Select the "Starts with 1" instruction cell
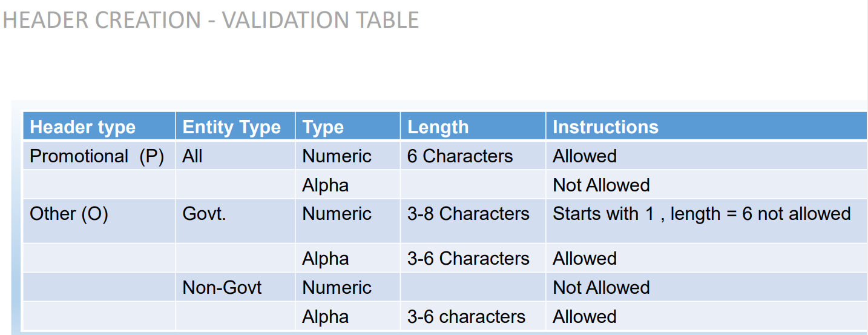Viewport: 868px width, 335px height. click(702, 214)
